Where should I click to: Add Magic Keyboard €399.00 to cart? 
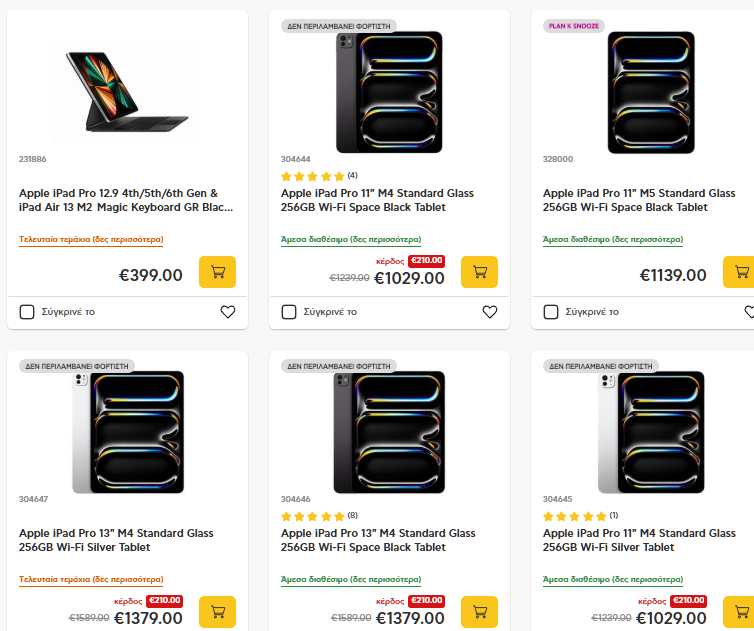(x=217, y=272)
